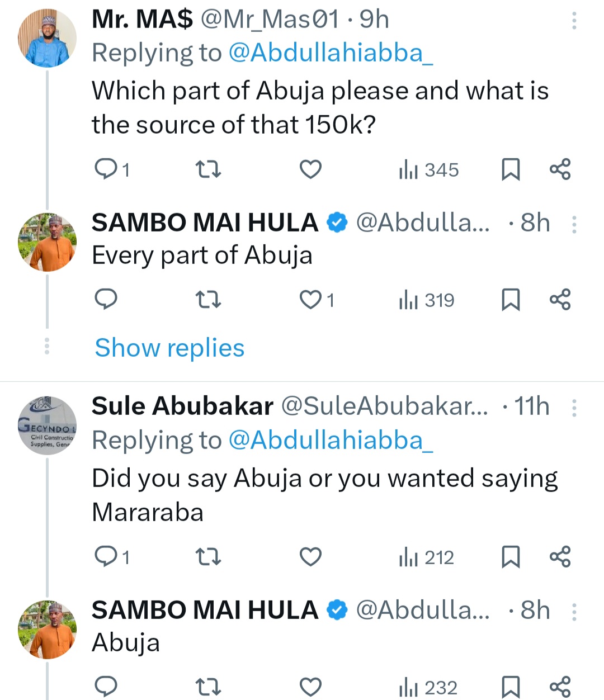Bookmark the 'Every part of Abuja' reply

click(x=510, y=300)
